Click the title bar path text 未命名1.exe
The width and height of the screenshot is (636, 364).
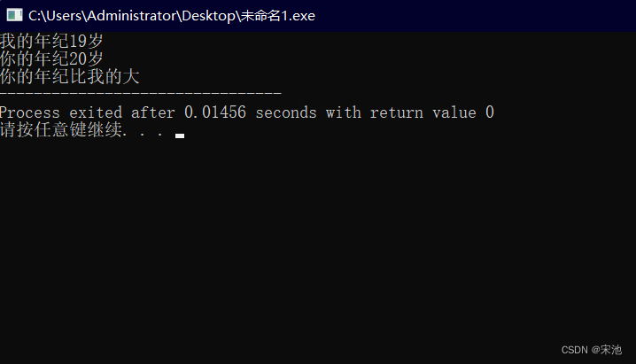[x=278, y=16]
